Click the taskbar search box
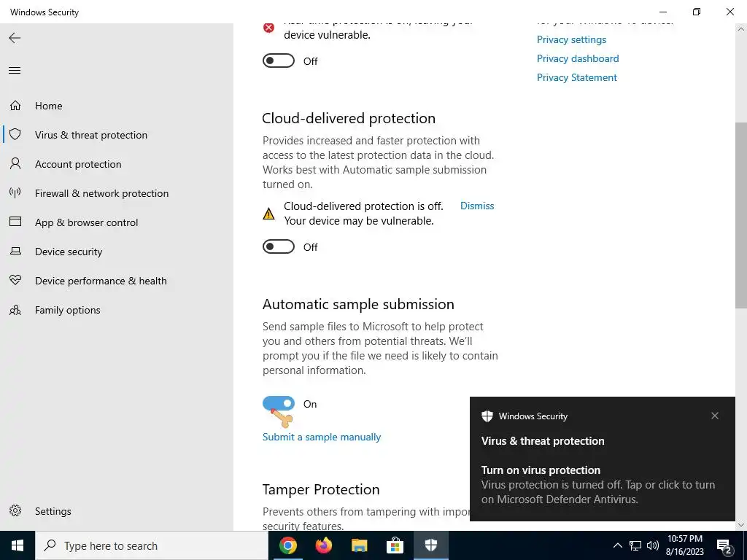Screen dimensions: 747x560 (x=152, y=545)
